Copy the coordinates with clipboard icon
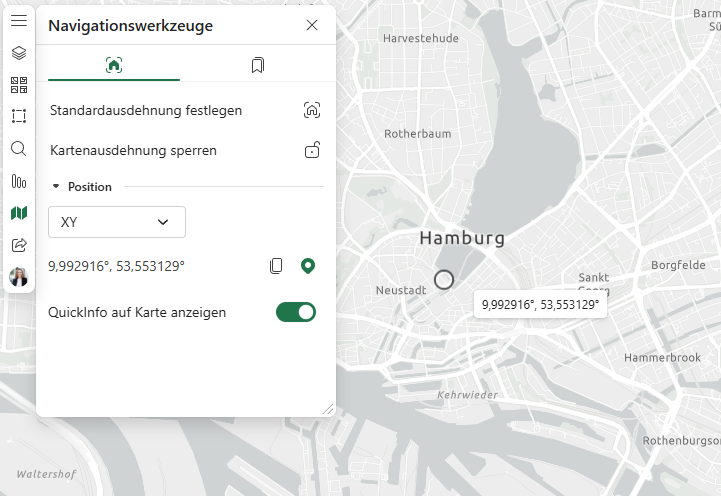The width and height of the screenshot is (721, 496). coord(276,266)
